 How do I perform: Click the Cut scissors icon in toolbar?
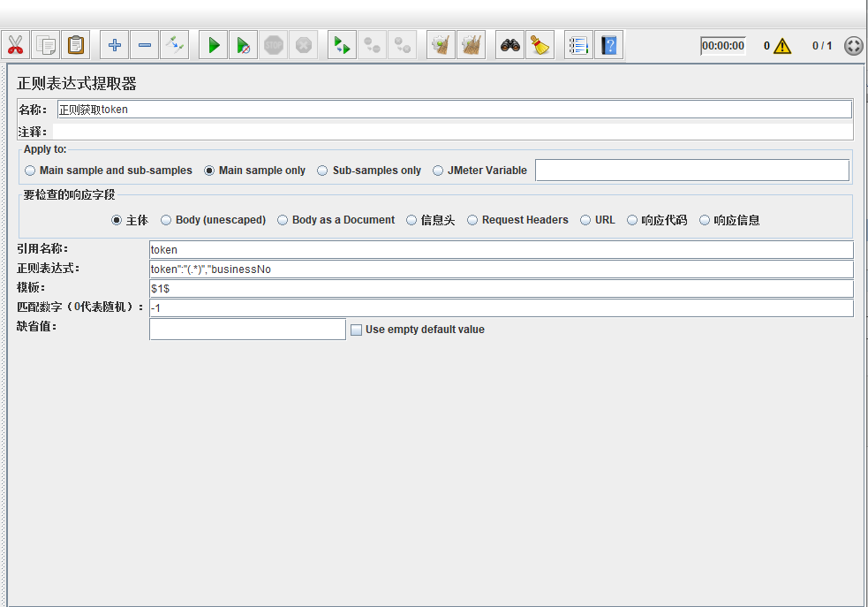16,45
